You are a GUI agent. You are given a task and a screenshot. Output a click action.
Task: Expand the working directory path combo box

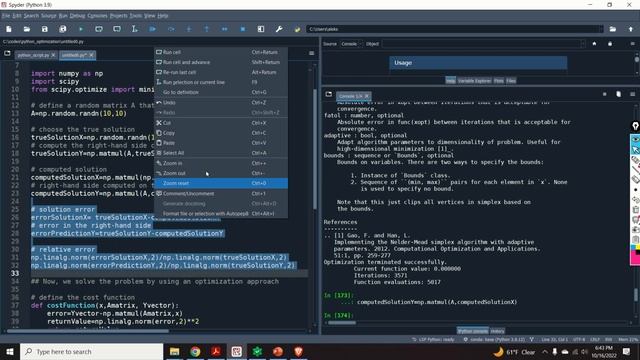pyautogui.click(x=600, y=29)
